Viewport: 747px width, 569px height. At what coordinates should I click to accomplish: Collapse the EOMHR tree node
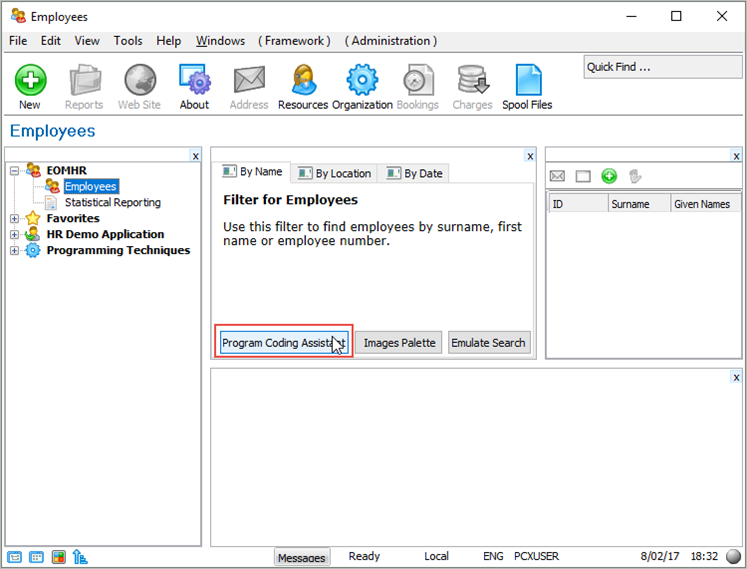point(14,171)
